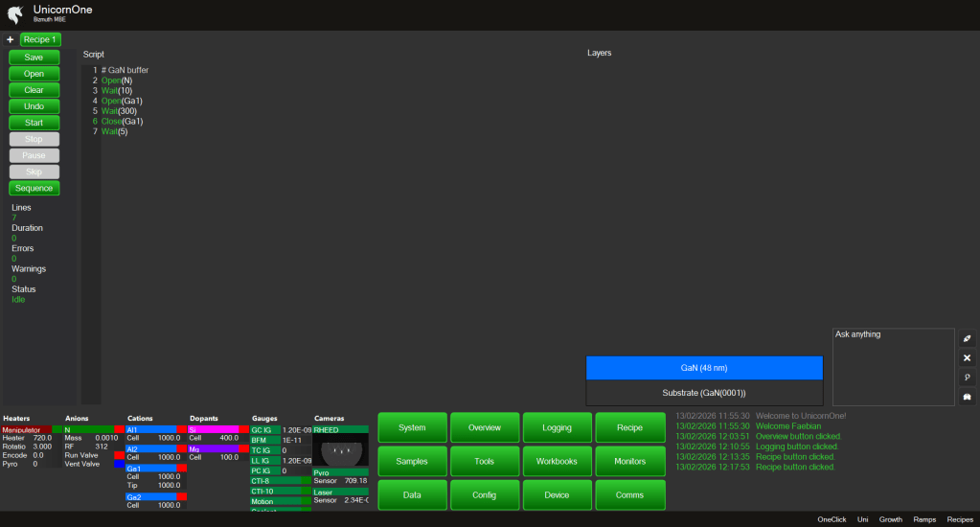
Task: Switch to the Recipe 1 tab
Action: click(40, 40)
